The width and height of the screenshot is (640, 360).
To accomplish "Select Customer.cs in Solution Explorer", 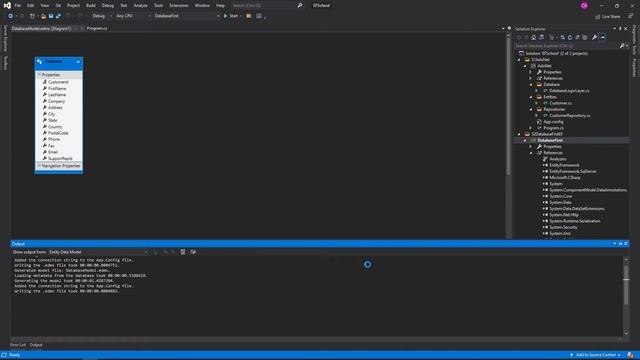I will tap(560, 103).
